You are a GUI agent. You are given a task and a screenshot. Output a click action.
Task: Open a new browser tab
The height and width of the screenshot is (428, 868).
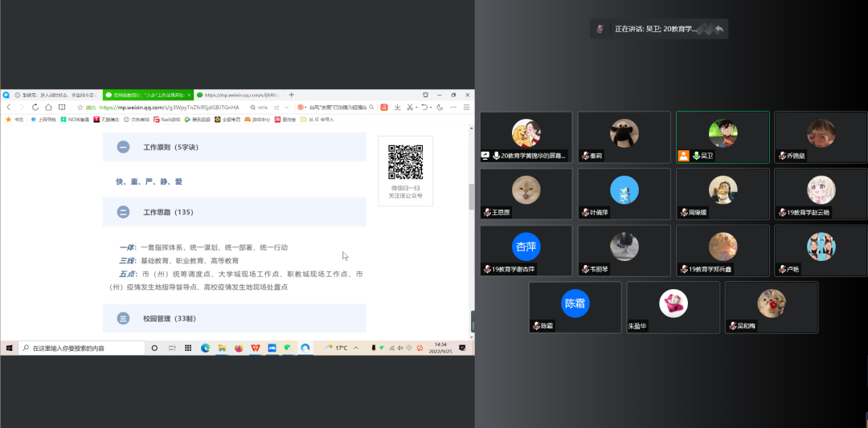point(291,95)
